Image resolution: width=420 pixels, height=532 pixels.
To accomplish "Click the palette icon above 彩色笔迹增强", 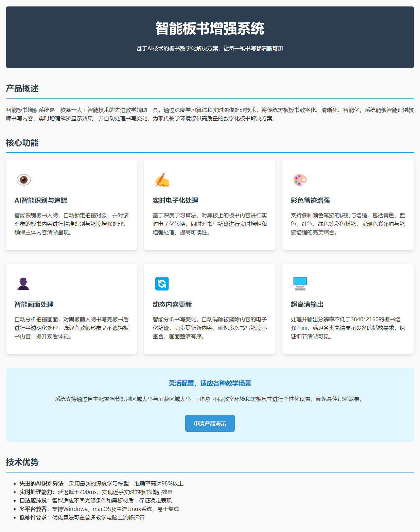I will 299,181.
